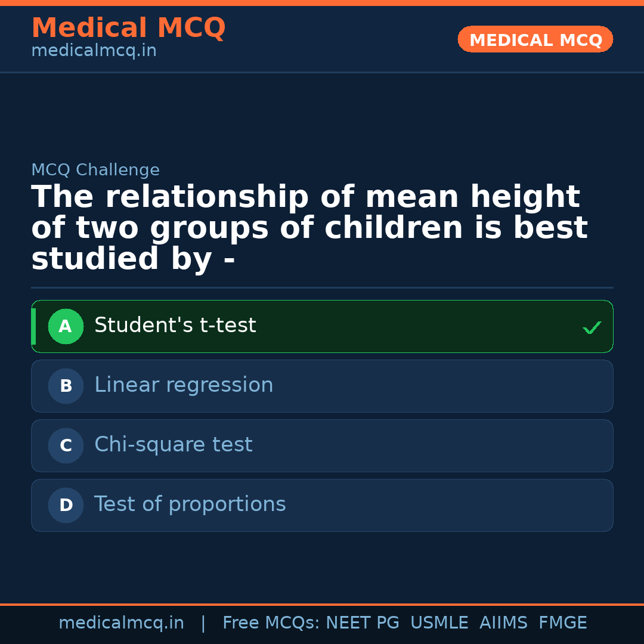Select the FMGE footer category

(562, 623)
